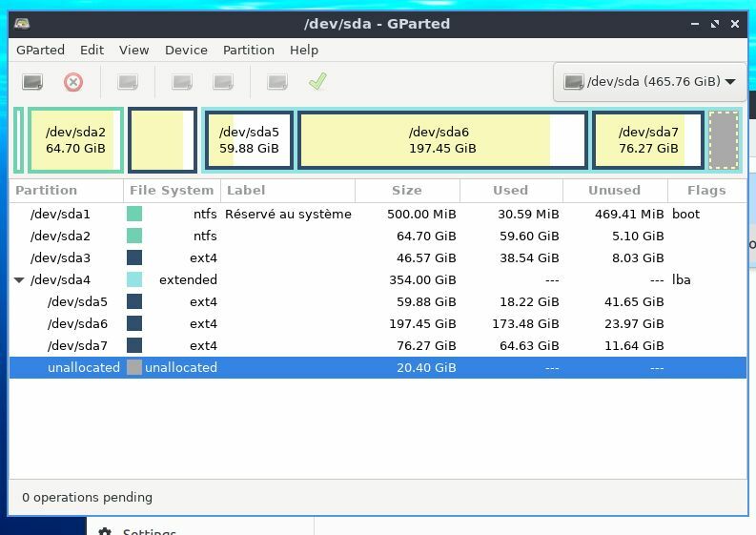Click the Resize/Move toolbar icon

tap(128, 82)
